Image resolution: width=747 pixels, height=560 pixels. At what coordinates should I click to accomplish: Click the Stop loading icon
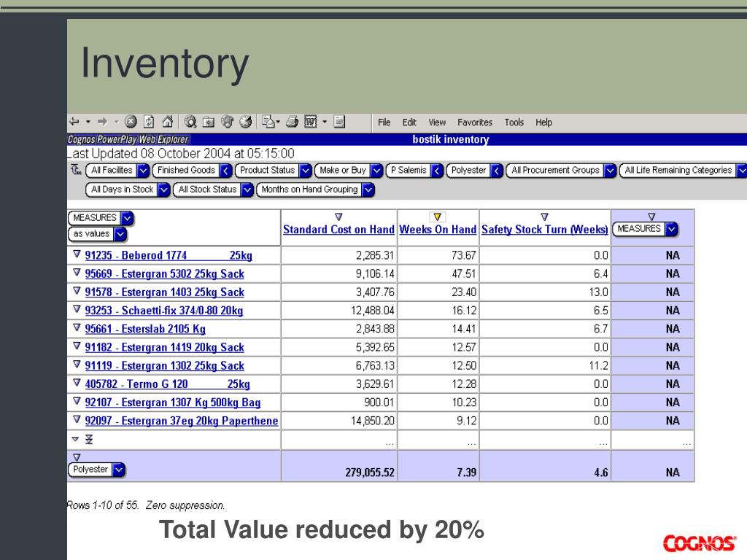click(131, 122)
